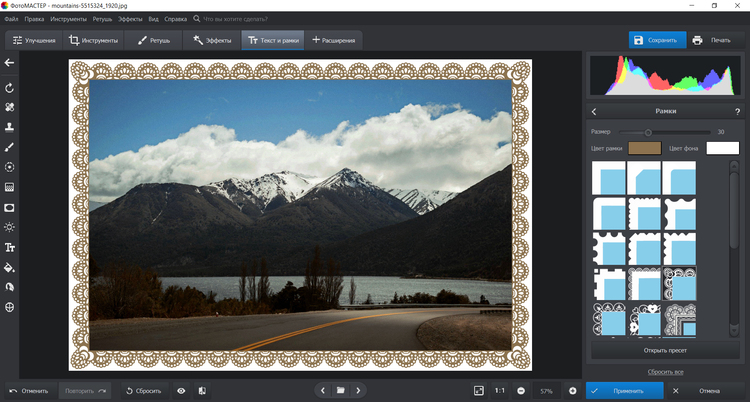The width and height of the screenshot is (750, 402).
Task: Go to next image with right chevron
Action: point(358,390)
